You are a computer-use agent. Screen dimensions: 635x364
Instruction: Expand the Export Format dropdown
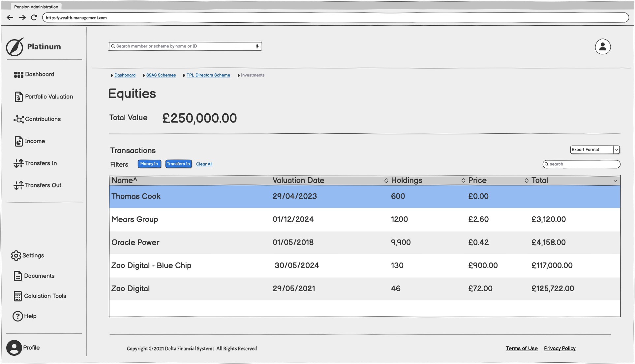tap(616, 150)
